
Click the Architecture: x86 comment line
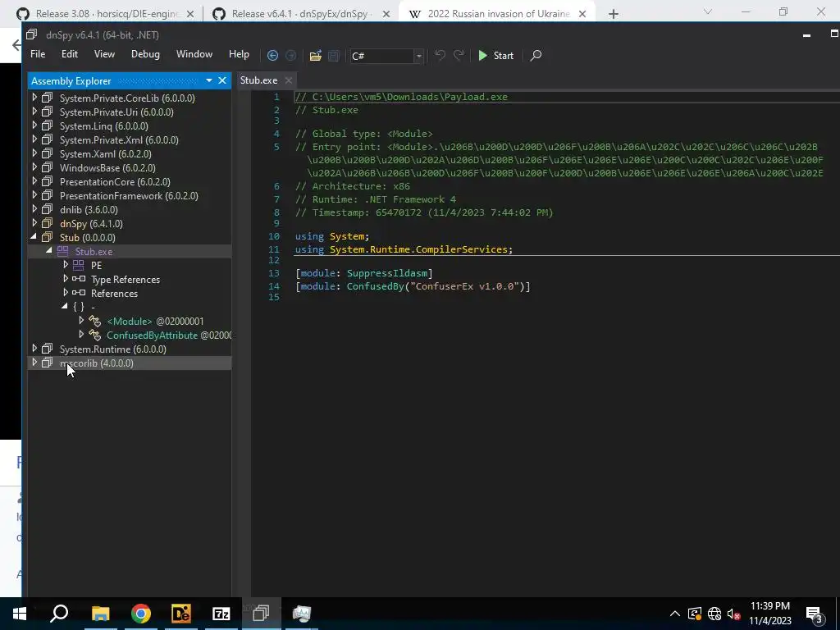tap(353, 186)
